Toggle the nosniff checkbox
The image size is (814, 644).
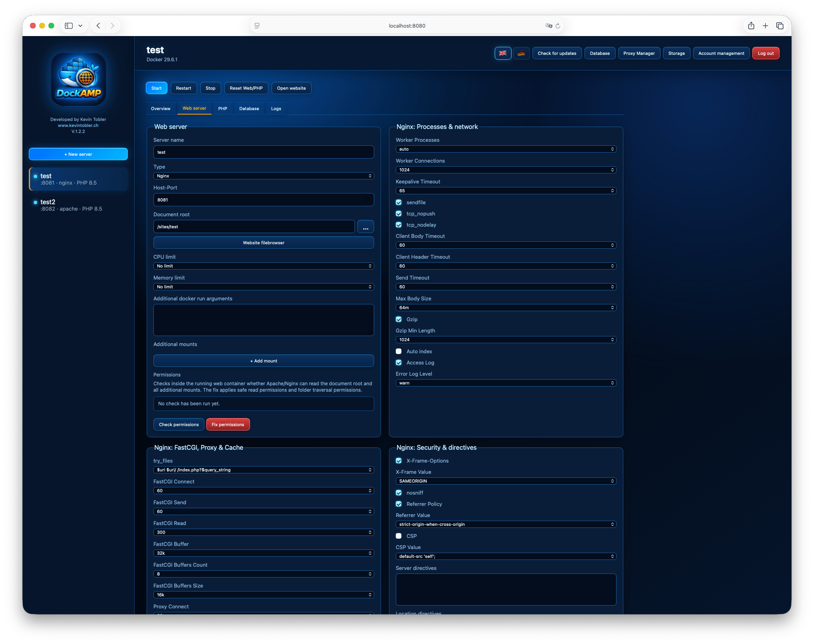pos(399,493)
